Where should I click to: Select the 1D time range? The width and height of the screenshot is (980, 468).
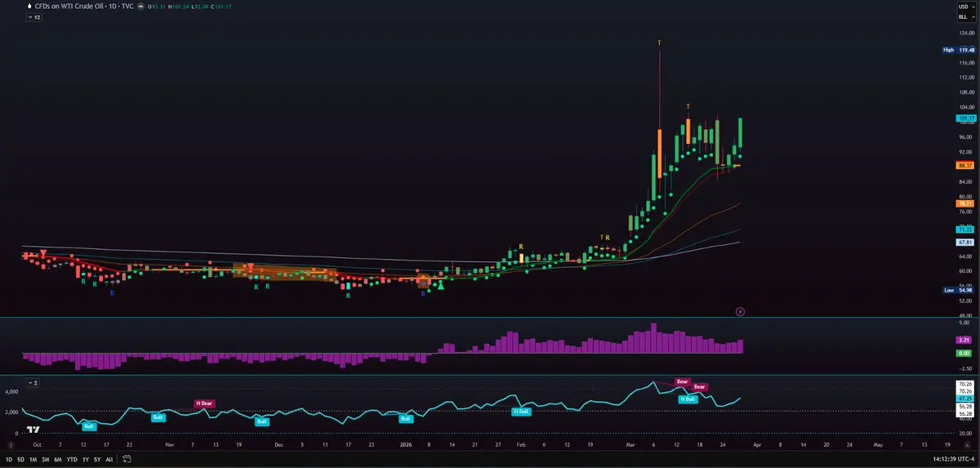click(x=10, y=460)
